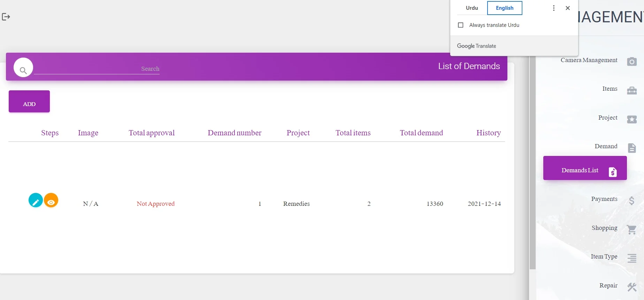The image size is (644, 300).
Task: Click the Search input field
Action: pos(97,69)
